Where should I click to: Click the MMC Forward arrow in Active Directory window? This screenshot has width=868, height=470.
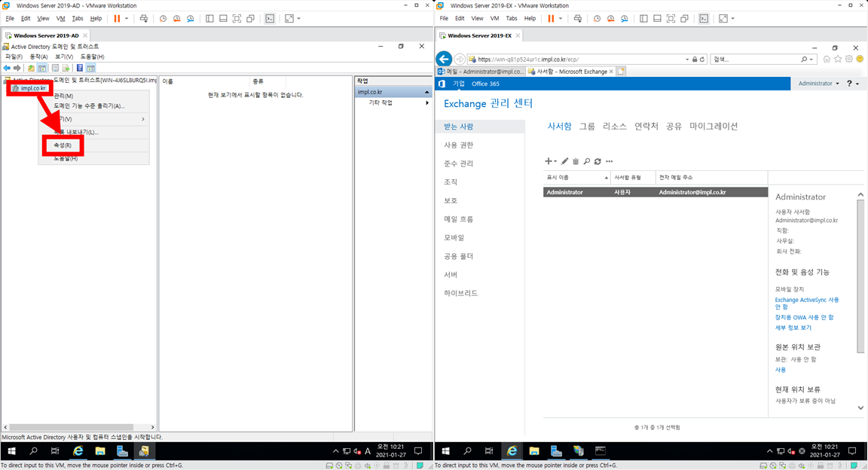point(17,68)
